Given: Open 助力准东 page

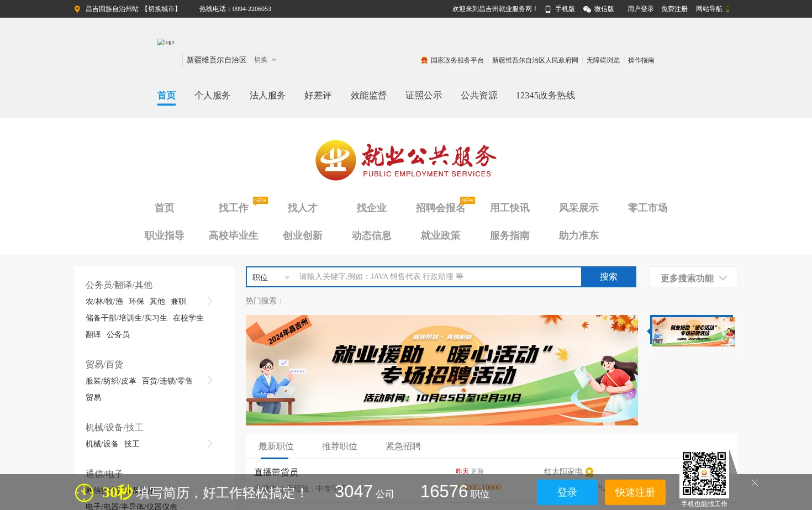Looking at the screenshot, I should coord(578,235).
